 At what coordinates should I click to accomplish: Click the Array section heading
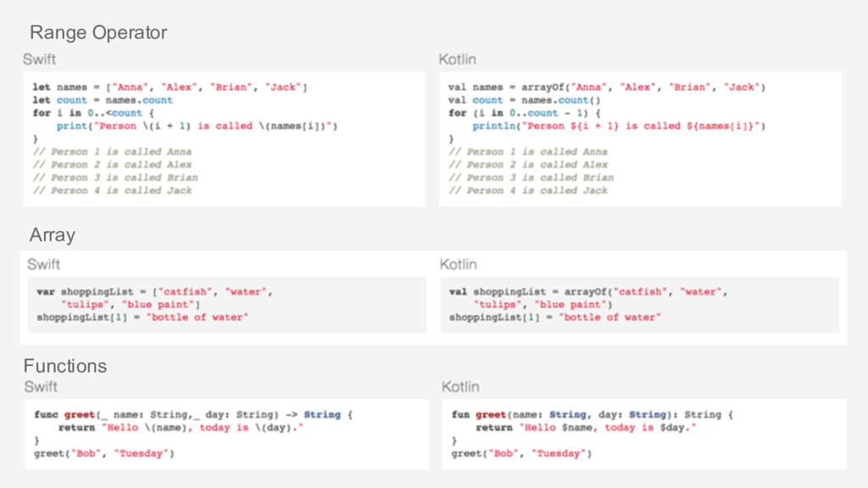click(52, 236)
